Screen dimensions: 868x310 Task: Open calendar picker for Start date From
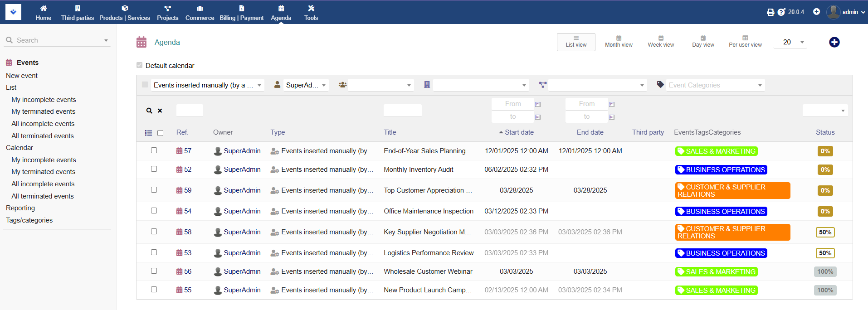(538, 104)
